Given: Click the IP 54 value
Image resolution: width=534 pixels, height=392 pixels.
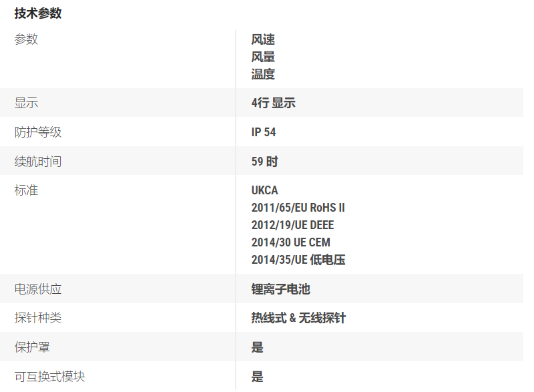Looking at the screenshot, I should (264, 132).
